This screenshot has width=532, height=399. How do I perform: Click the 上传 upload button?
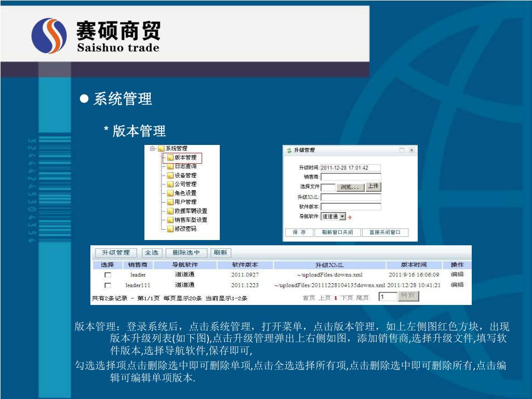[x=373, y=187]
